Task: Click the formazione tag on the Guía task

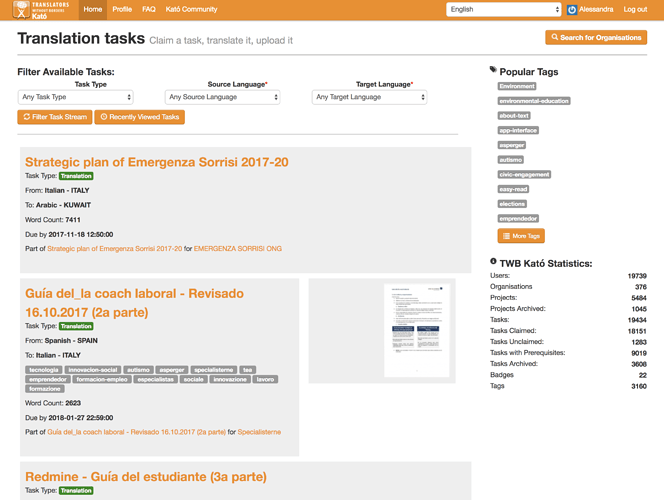Action: 45,389
